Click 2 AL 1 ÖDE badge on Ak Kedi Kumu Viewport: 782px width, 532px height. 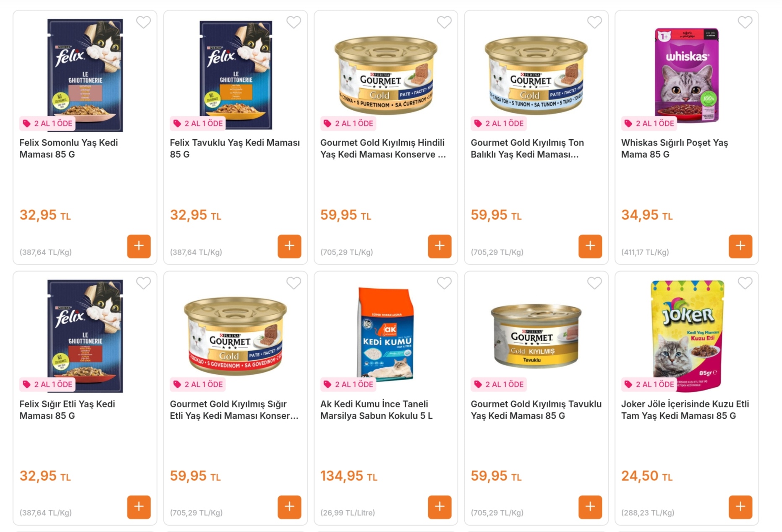coord(349,384)
